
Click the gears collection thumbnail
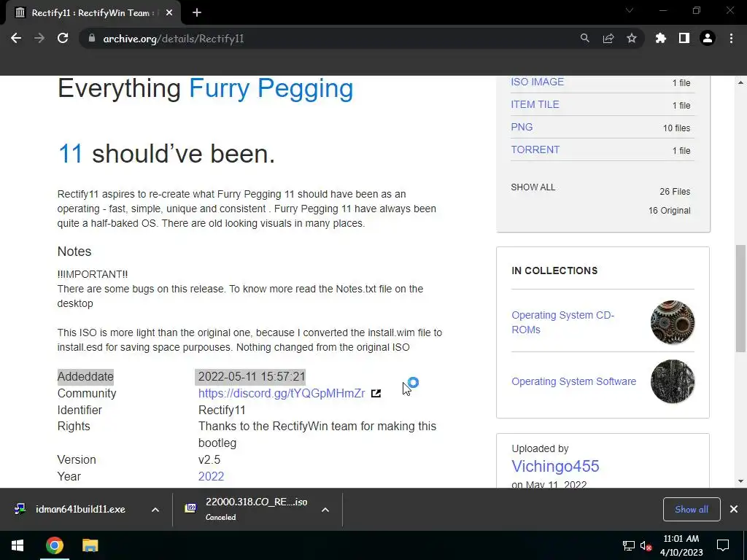coord(672,322)
